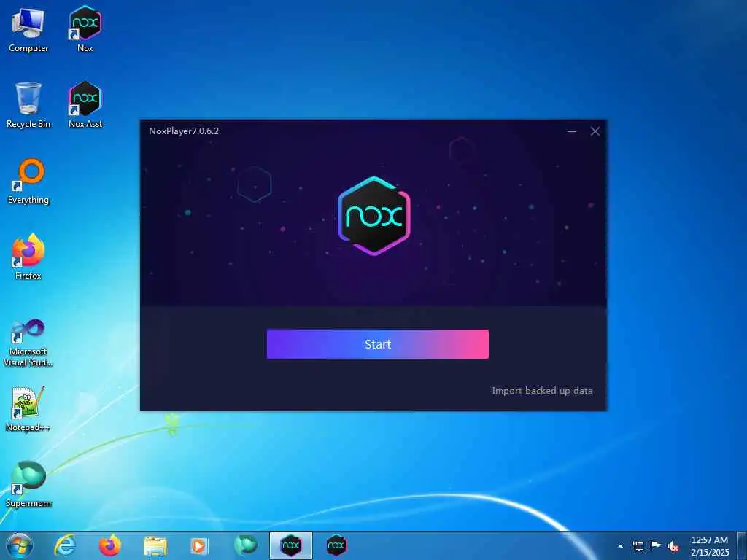Minimize the NoxPlayer installer window
Image resolution: width=747 pixels, height=560 pixels.
[x=572, y=131]
